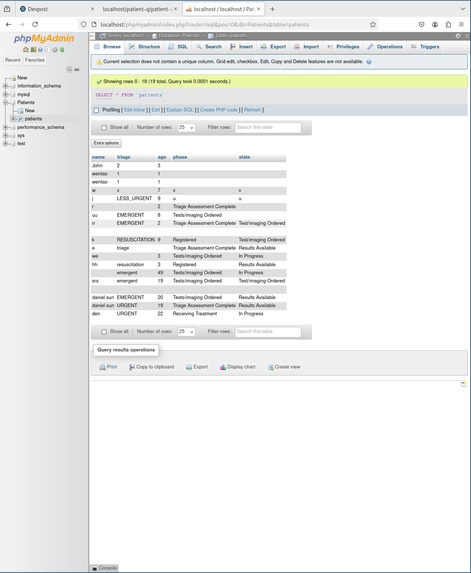Click the Explain SQL link
The height and width of the screenshot is (573, 471).
[x=180, y=110]
